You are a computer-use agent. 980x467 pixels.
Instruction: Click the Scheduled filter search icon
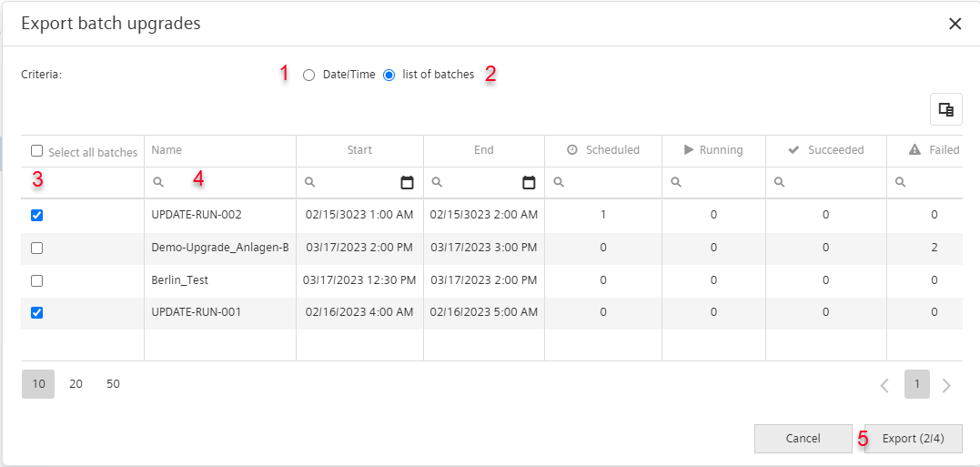[559, 182]
